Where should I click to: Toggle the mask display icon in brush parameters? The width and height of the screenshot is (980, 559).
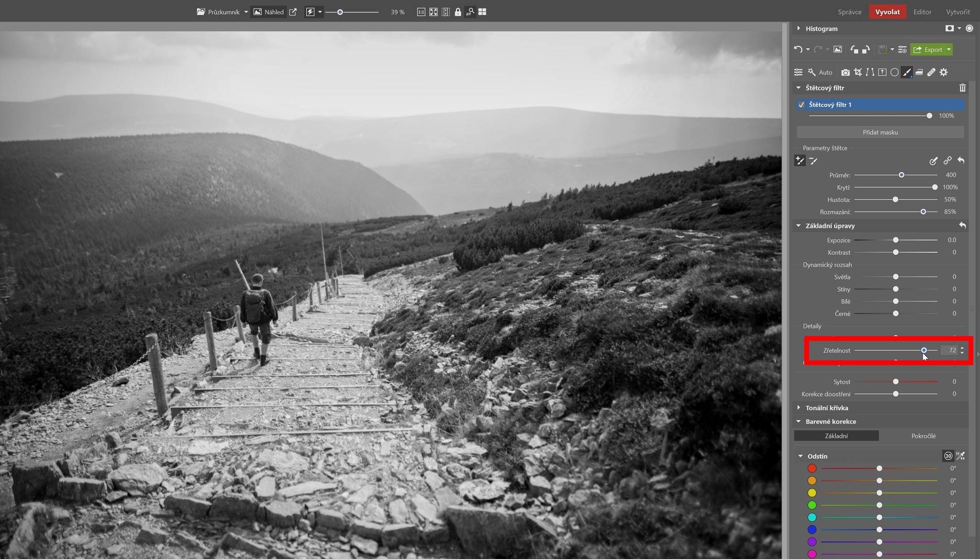934,161
